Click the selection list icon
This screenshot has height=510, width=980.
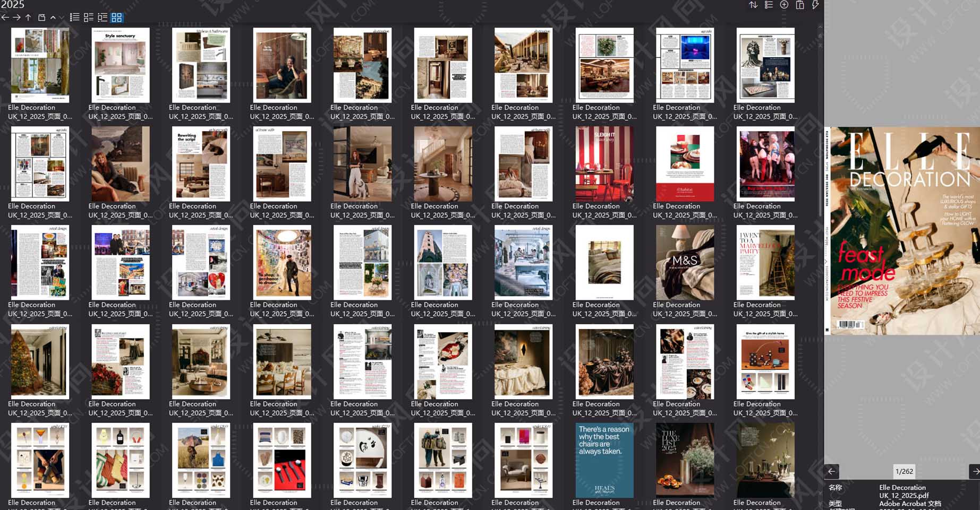coord(769,5)
